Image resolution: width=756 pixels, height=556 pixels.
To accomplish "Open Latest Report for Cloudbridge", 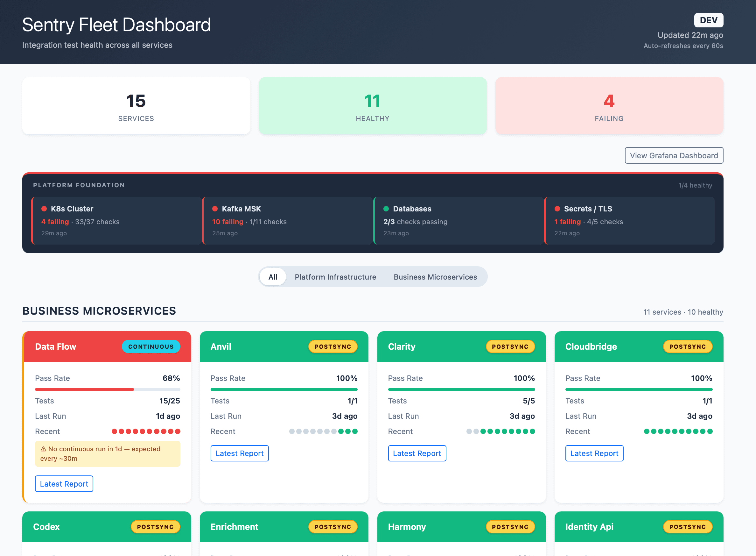I will pos(594,453).
